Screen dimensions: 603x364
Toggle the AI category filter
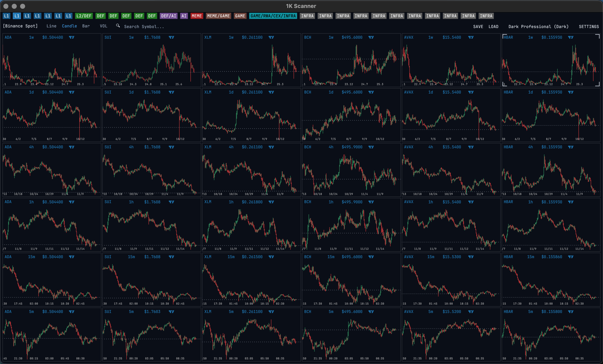(184, 16)
